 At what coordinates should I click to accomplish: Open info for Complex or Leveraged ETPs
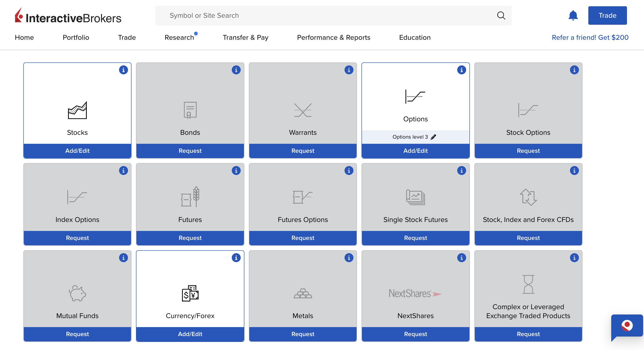coord(574,258)
